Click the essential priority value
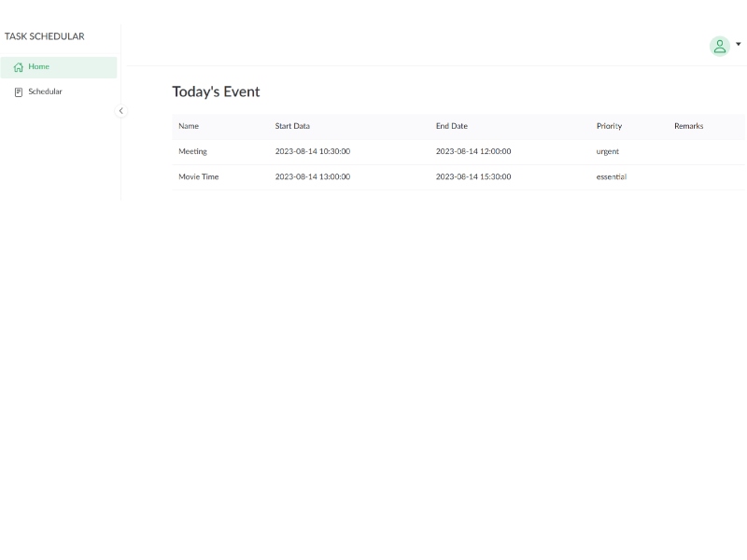Viewport: 747px width, 560px height. pyautogui.click(x=612, y=176)
